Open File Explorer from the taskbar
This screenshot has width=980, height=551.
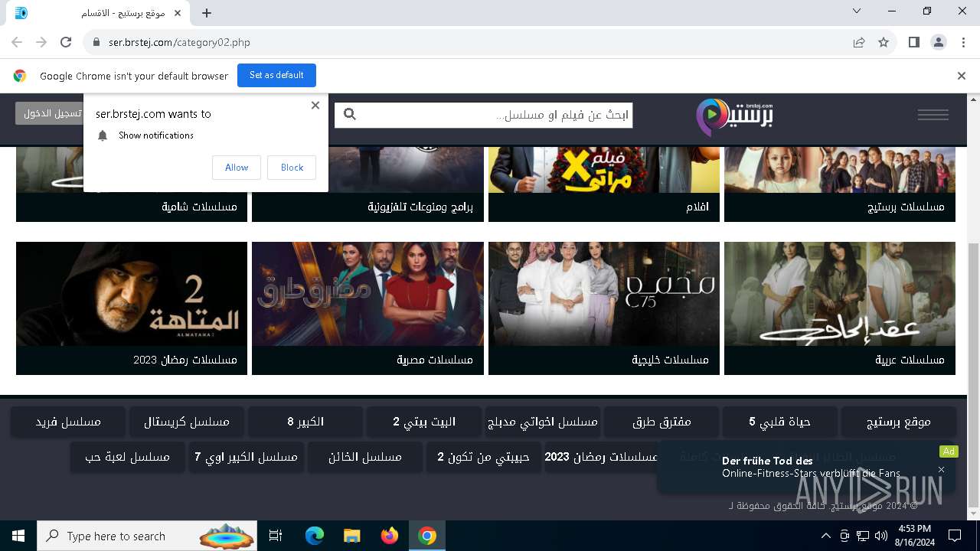click(352, 536)
